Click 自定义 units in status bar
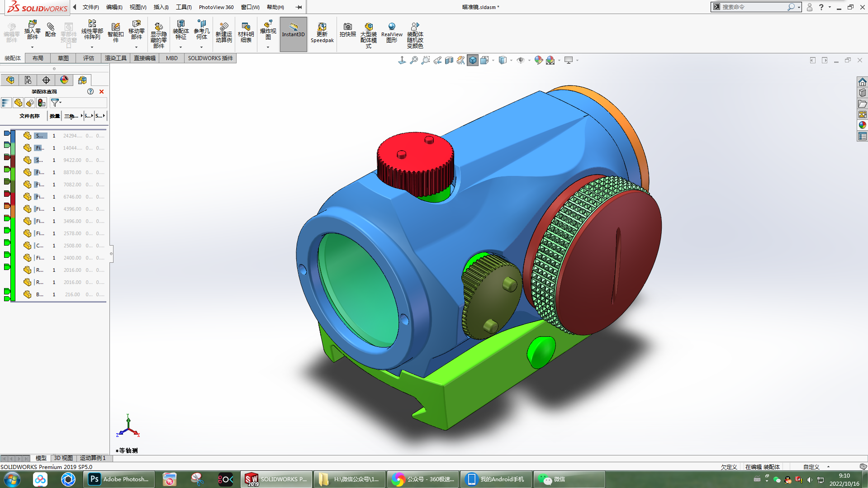 (x=811, y=467)
